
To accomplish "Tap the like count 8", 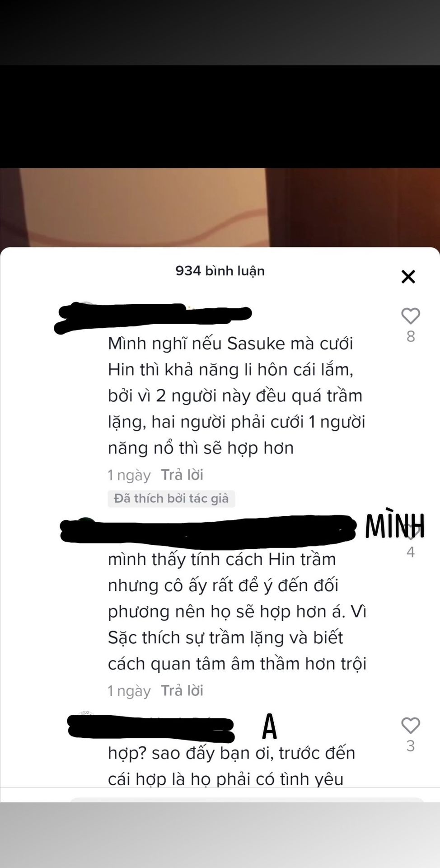I will tap(411, 336).
